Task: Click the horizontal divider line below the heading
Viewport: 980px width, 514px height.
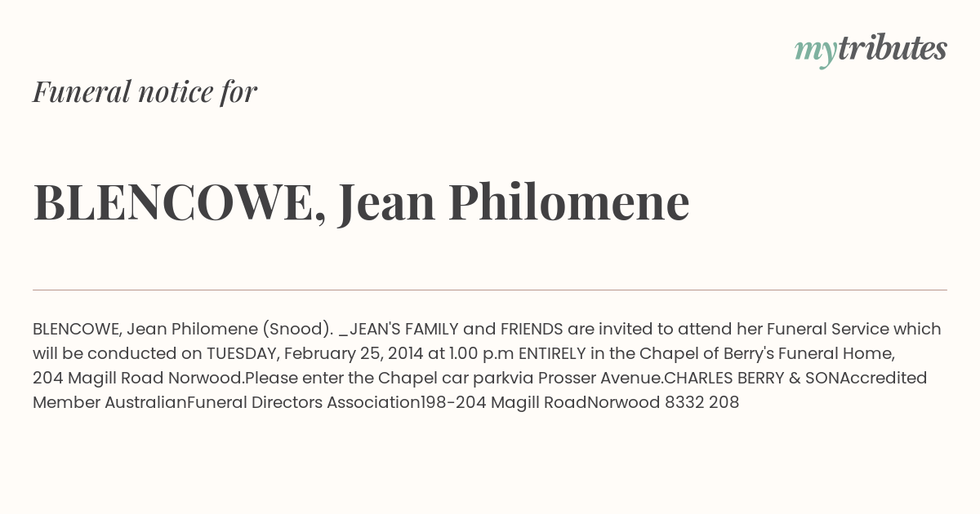Action: coord(490,290)
